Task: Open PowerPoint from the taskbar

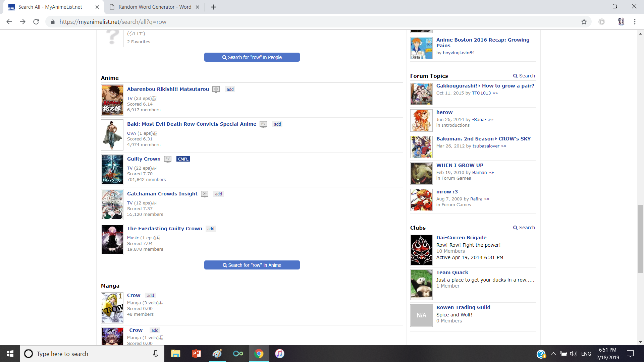Action: pos(197,354)
